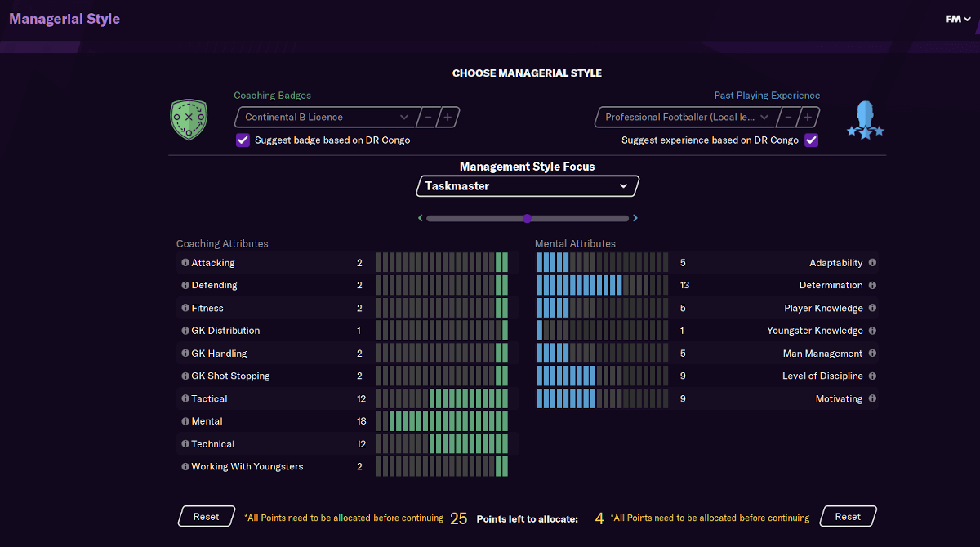Viewport: 980px width, 547px height.
Task: Toggle Suggest experience based on DR Congo
Action: point(811,140)
